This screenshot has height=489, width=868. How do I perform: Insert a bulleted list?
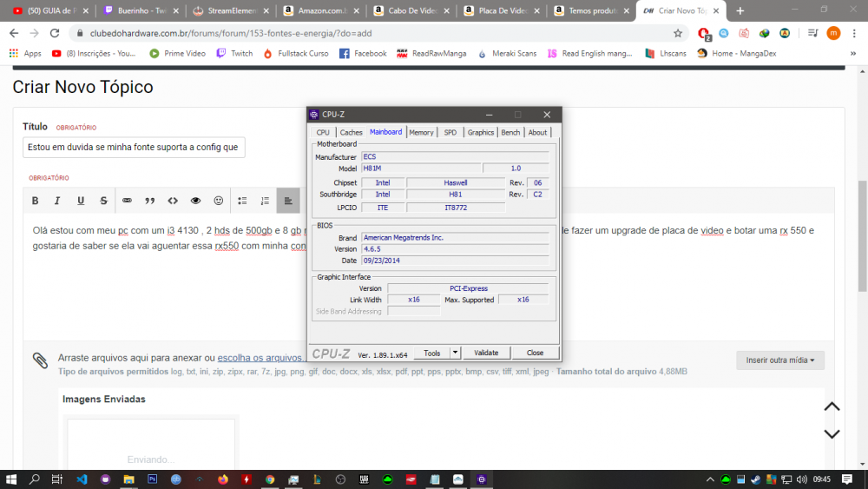[242, 201]
